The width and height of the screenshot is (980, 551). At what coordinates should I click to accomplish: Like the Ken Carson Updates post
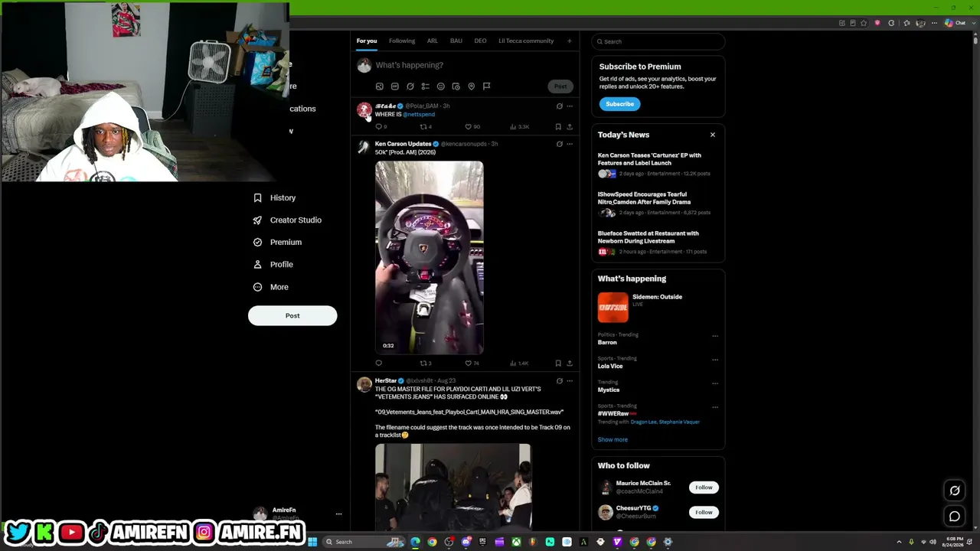pos(469,364)
